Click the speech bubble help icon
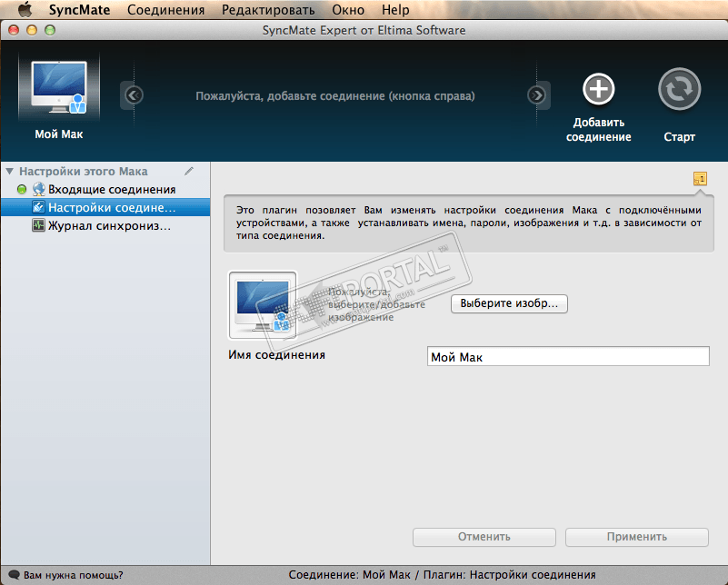Screen dimensions: 728x585 (x=14, y=575)
